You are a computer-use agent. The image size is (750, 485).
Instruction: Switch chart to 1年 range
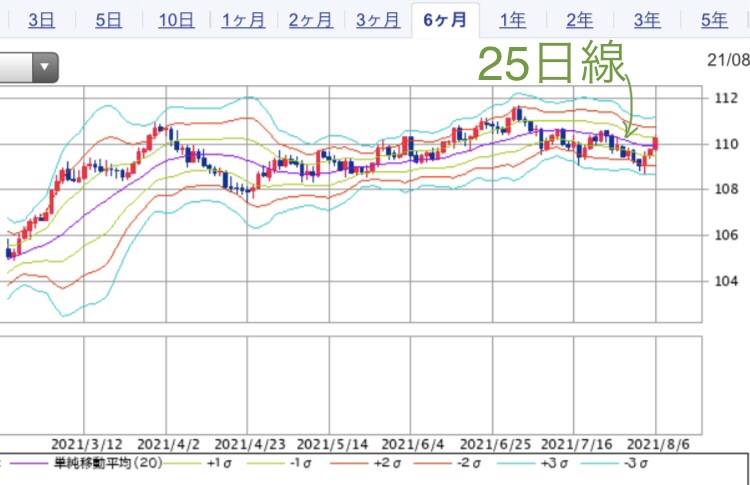coord(512,20)
